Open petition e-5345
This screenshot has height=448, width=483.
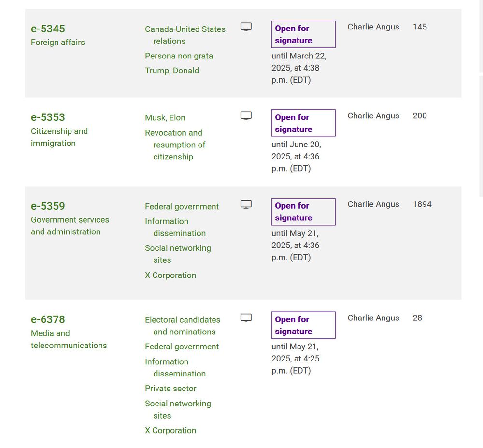click(x=48, y=29)
